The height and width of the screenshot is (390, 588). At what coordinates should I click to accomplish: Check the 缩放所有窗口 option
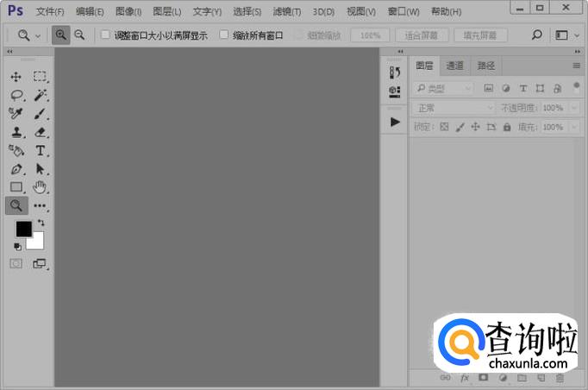[x=224, y=35]
